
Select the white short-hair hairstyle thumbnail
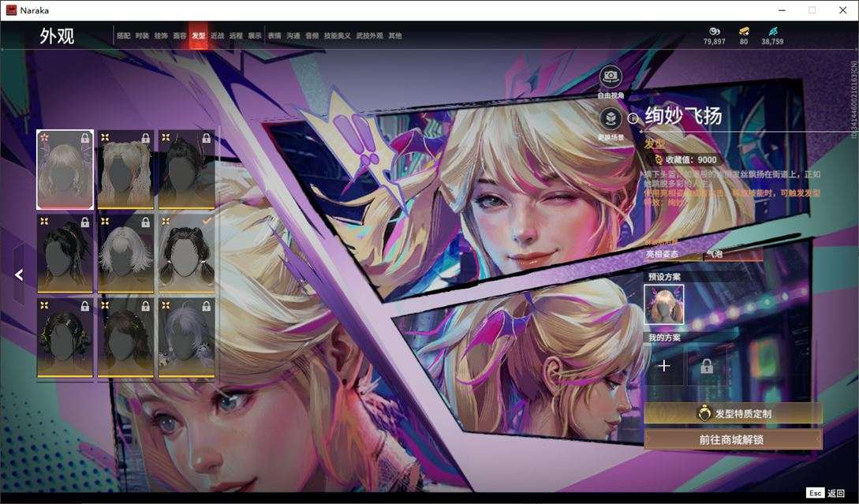tap(125, 252)
